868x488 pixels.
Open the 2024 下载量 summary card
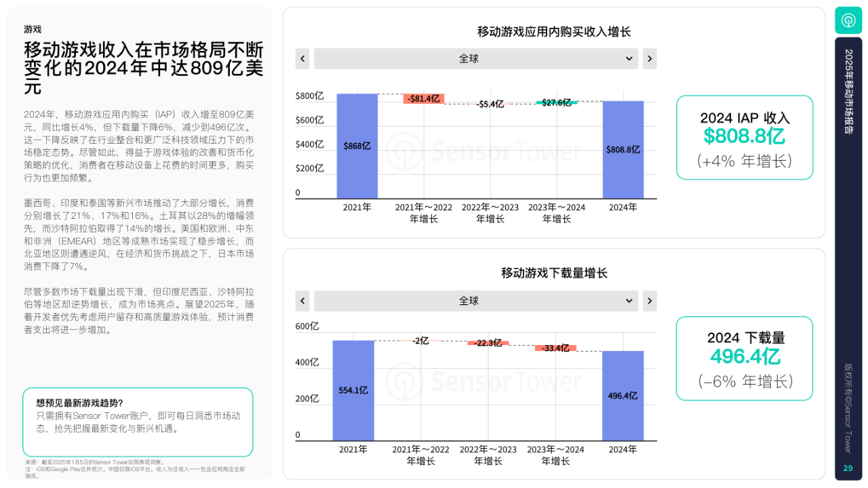[744, 359]
